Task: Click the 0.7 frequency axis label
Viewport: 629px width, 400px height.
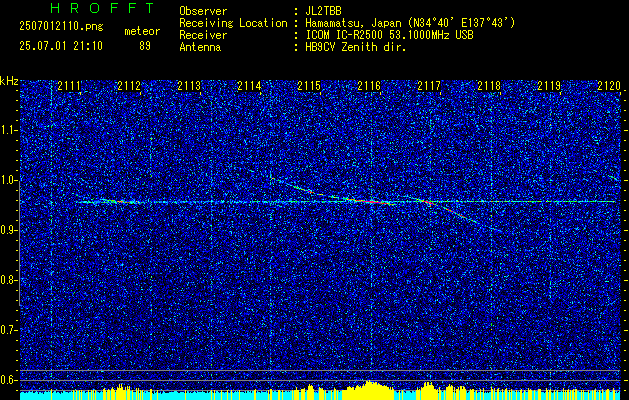Action: pyautogui.click(x=9, y=330)
